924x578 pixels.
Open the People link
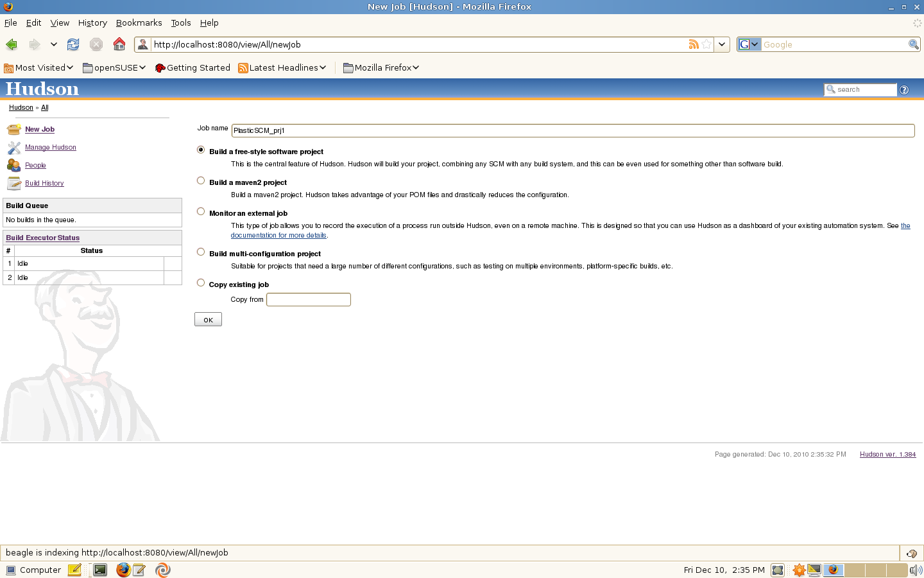tap(35, 165)
